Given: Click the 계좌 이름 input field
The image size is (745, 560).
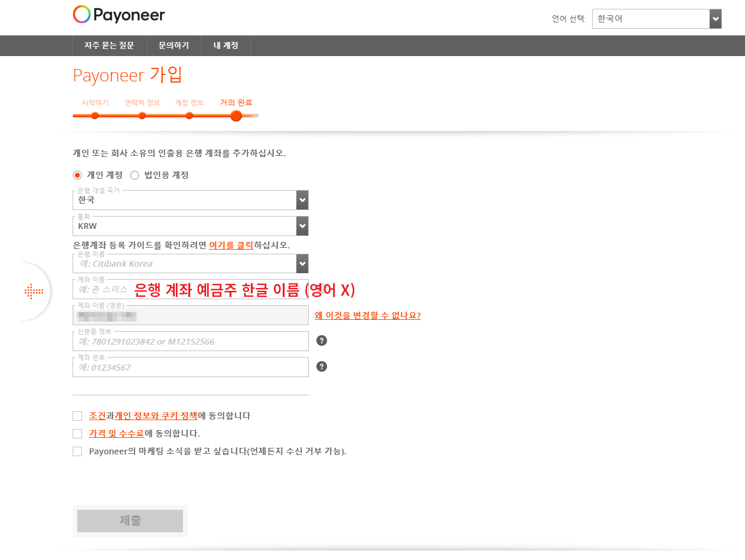Looking at the screenshot, I should [190, 289].
